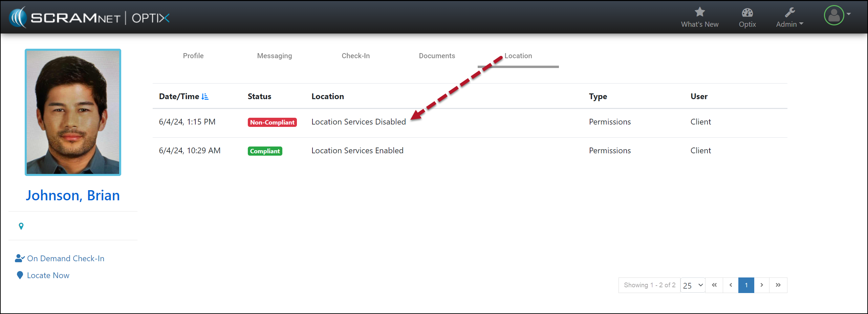
Task: Open the Optix dashboard gauge icon
Action: pos(747,13)
